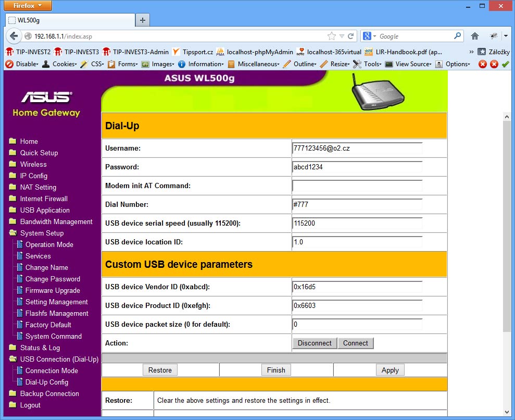Click the search magnifier in Google box

coord(457,36)
